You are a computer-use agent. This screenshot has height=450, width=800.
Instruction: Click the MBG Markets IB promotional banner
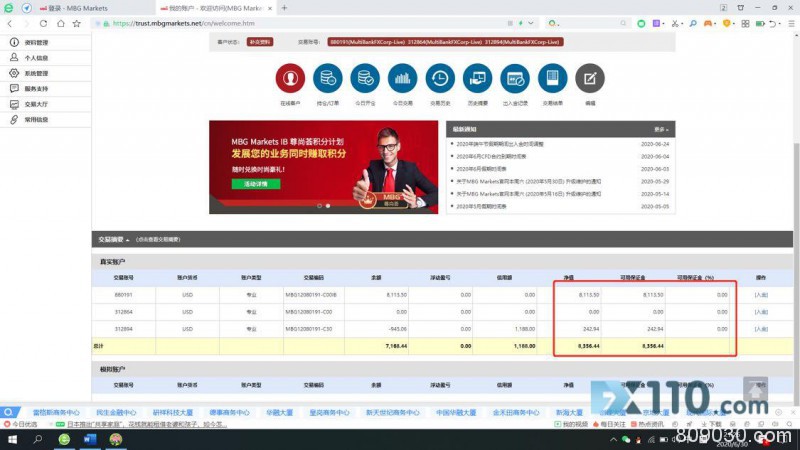coord(323,167)
